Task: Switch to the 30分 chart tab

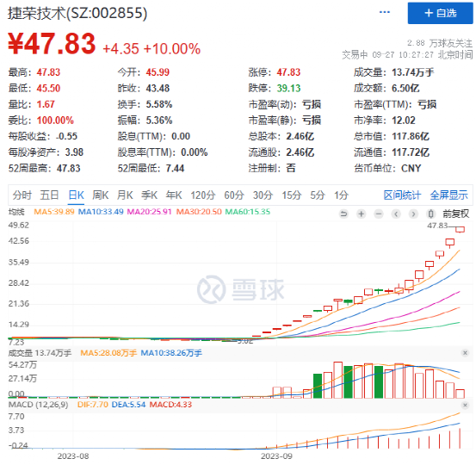Action: tap(263, 195)
